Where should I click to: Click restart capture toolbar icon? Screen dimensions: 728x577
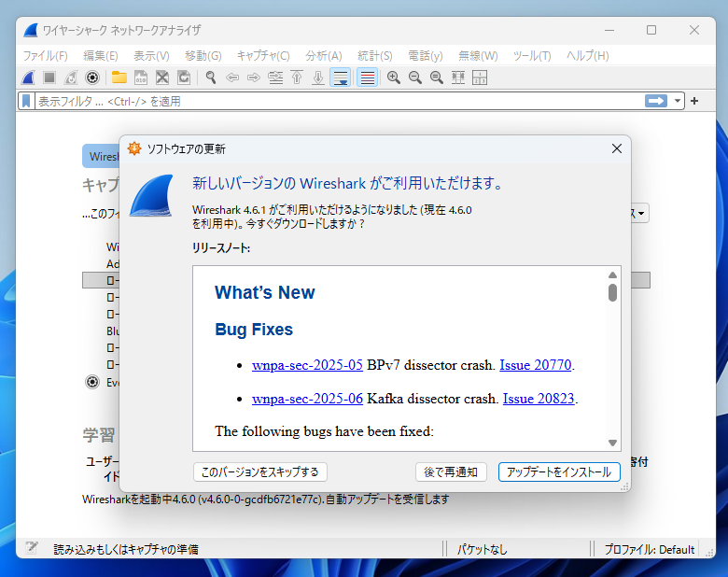[71, 77]
